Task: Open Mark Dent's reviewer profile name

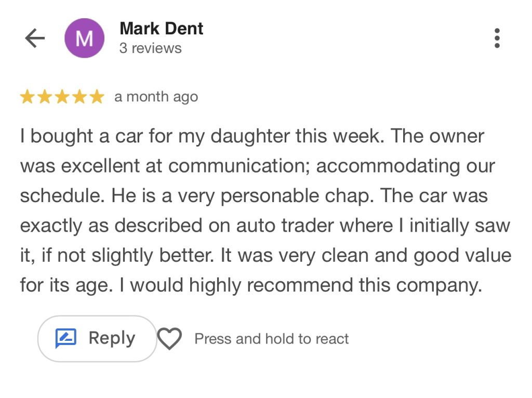Action: (x=161, y=29)
